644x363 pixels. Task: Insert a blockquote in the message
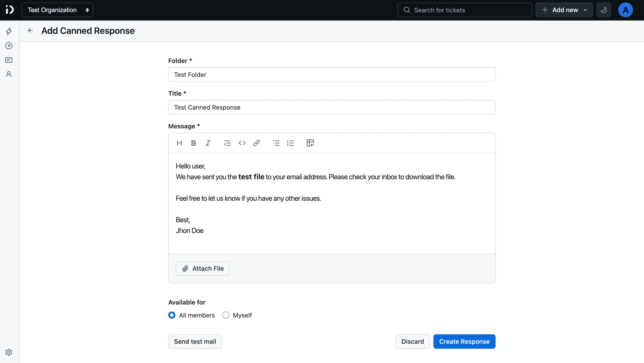[x=227, y=143]
